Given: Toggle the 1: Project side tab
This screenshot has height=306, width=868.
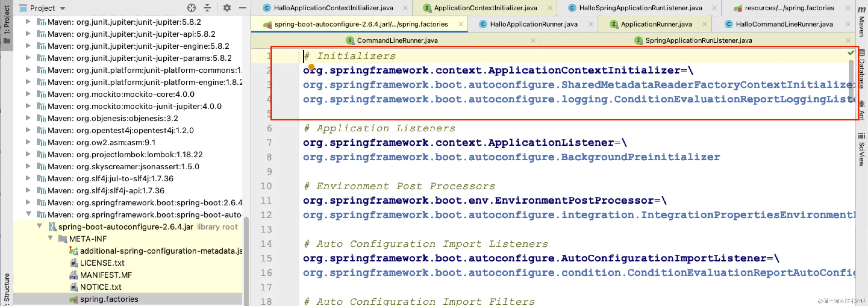Looking at the screenshot, I should [6, 25].
